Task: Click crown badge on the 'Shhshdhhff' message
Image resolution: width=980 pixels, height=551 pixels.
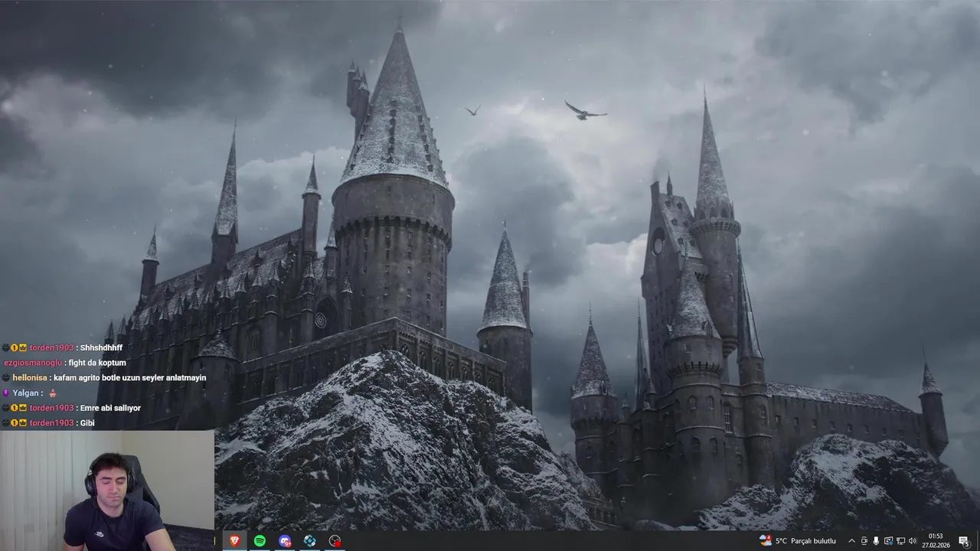Action: coord(23,347)
